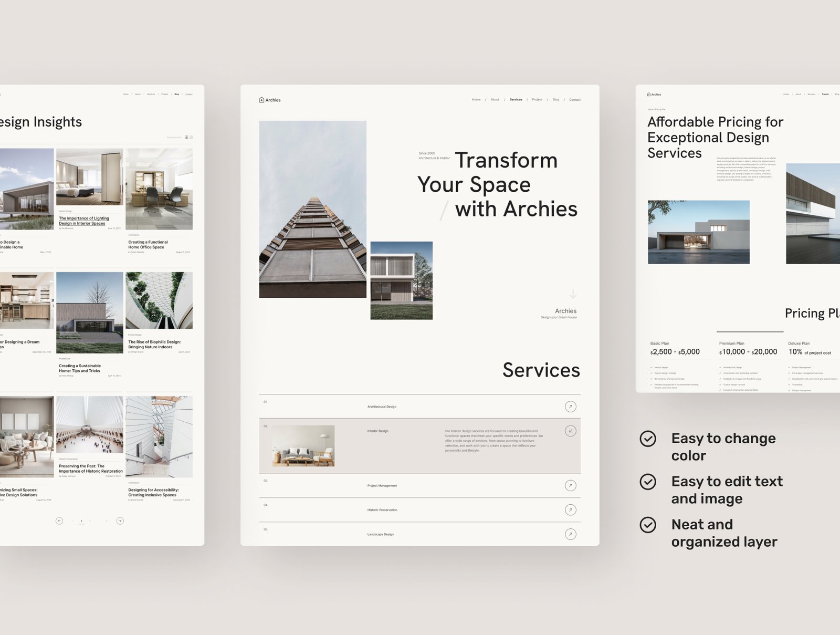
Task: Click the scroll-down arrow above the Archies tagline
Action: (x=573, y=294)
